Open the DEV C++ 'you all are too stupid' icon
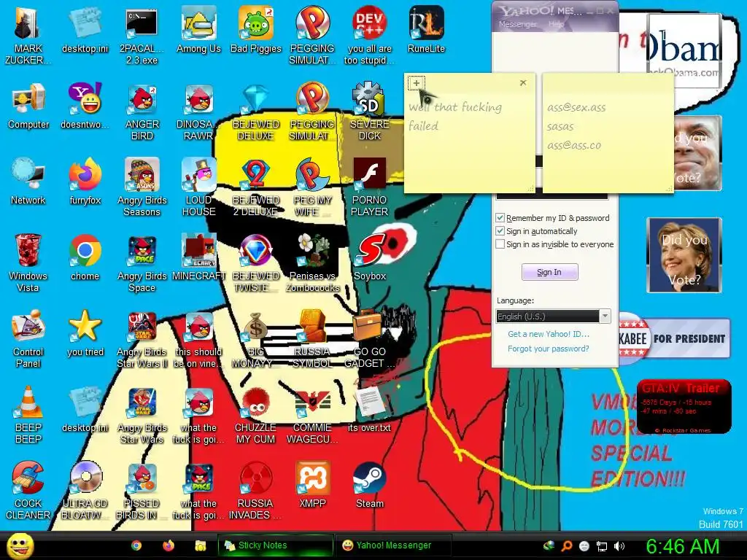 (x=369, y=36)
